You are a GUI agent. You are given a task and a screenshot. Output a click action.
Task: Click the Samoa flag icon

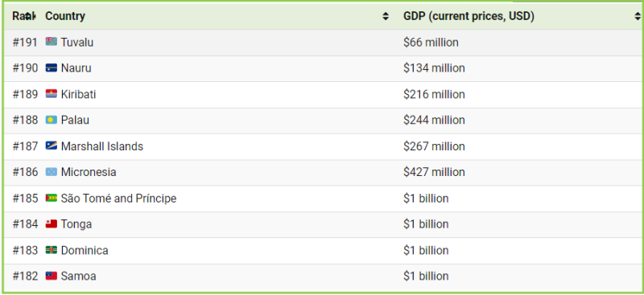[x=52, y=277]
